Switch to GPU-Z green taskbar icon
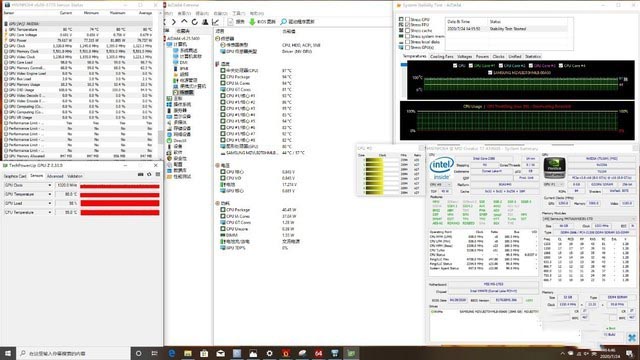640x360 pixels. click(x=351, y=353)
